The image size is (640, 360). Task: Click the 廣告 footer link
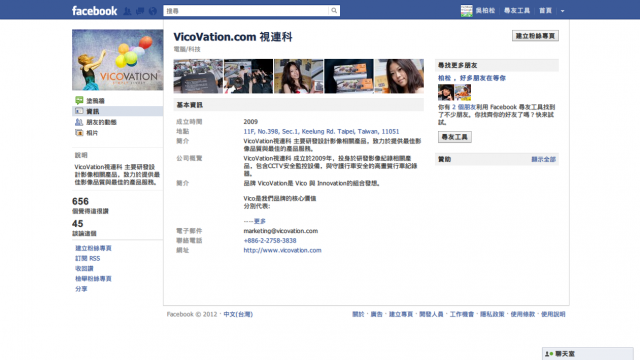(x=376, y=314)
